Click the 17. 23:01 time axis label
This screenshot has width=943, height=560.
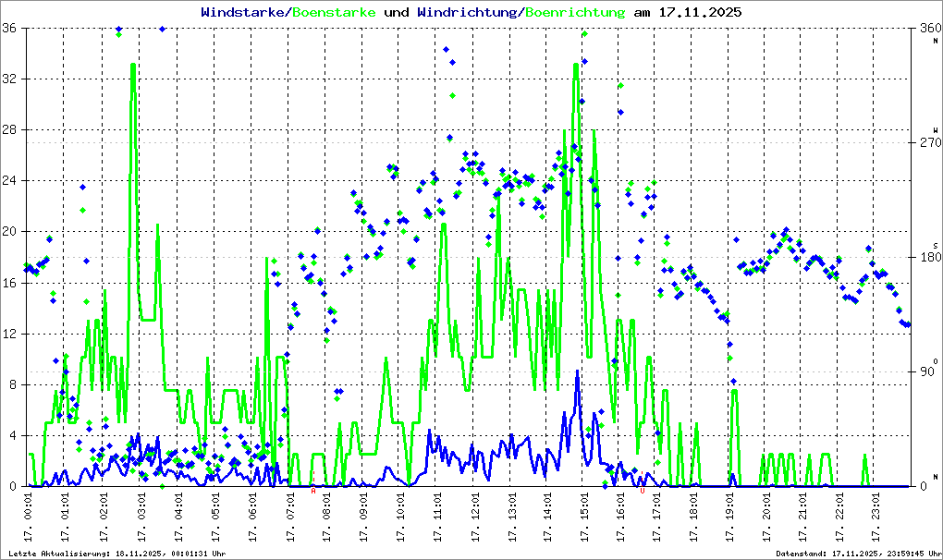pos(876,517)
